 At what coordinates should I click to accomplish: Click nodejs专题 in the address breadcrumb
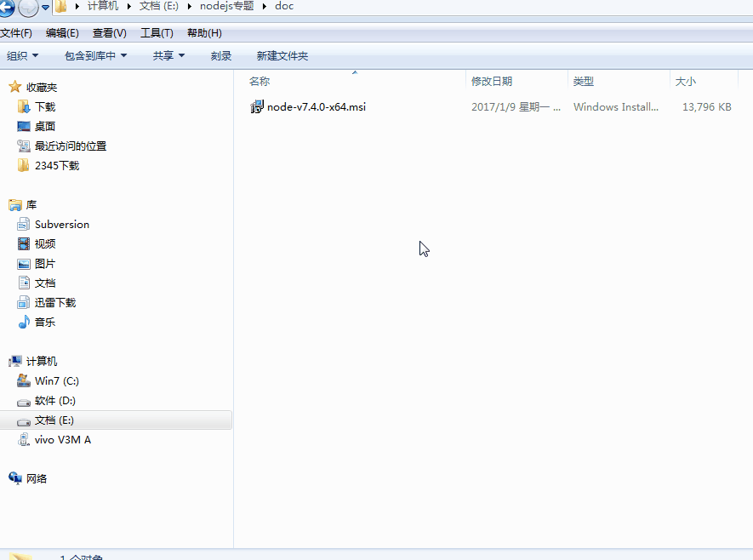click(x=226, y=7)
